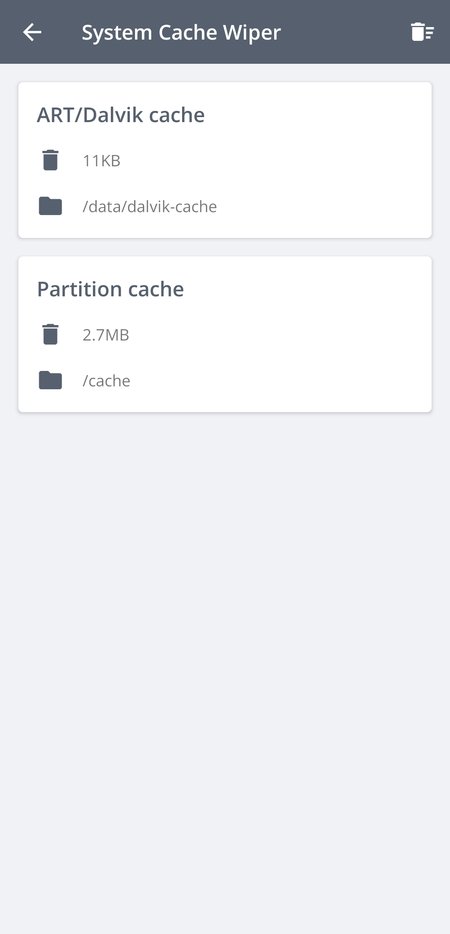Tap the folder icon beside /cache

click(x=51, y=380)
